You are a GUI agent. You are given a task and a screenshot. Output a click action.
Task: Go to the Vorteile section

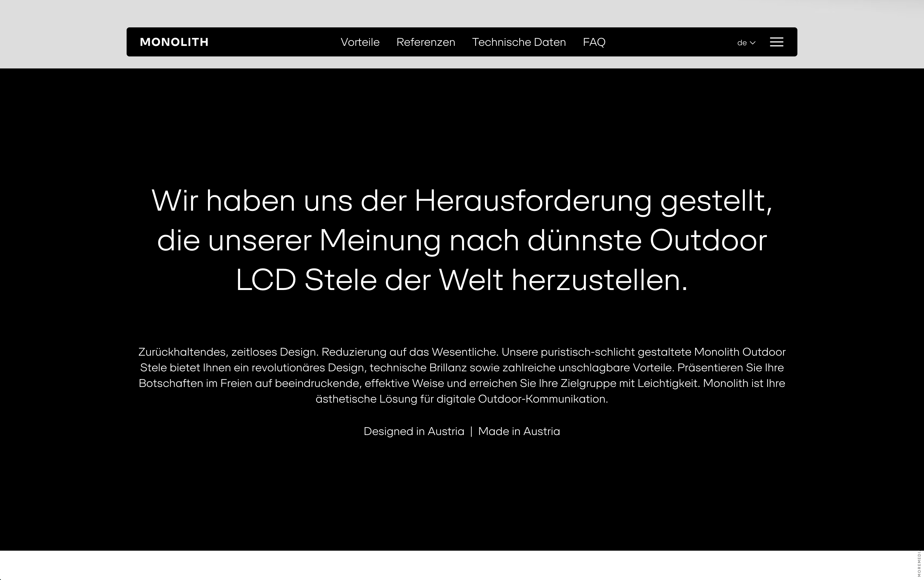coord(360,42)
